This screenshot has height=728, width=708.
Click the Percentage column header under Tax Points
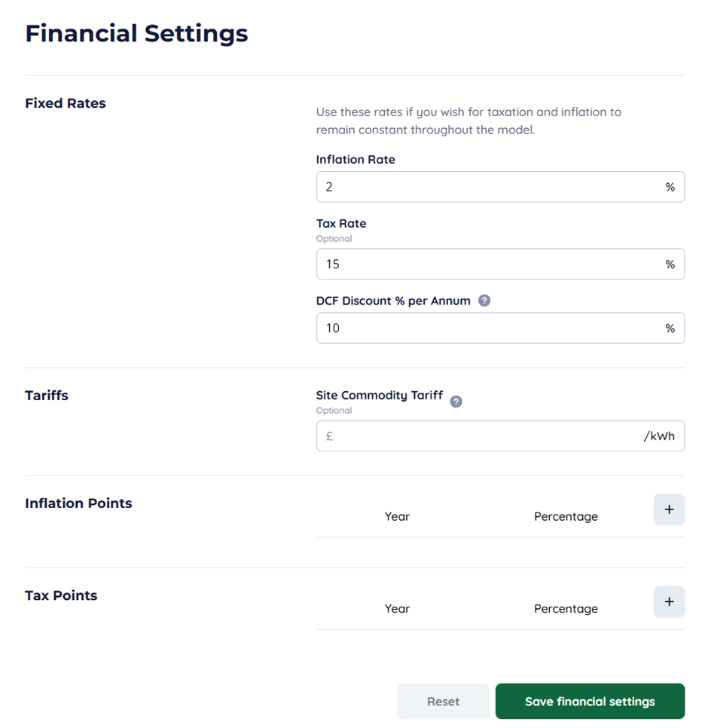(x=566, y=608)
